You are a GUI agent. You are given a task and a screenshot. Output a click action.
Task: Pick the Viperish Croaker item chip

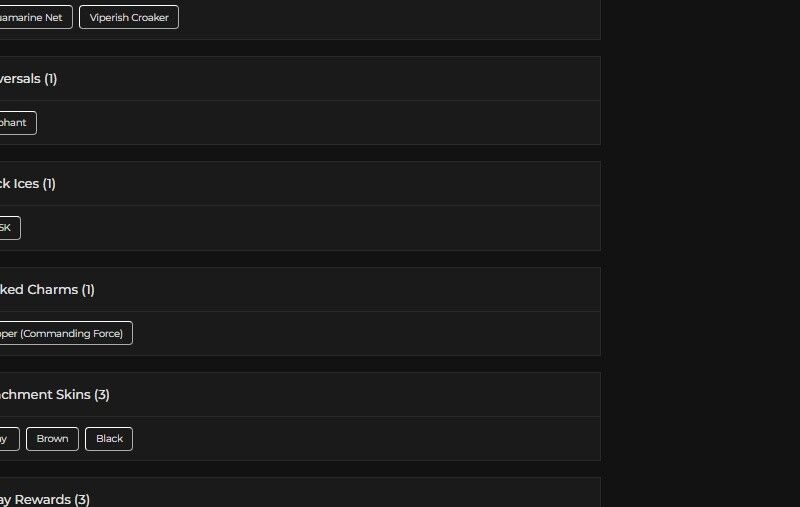click(x=129, y=17)
